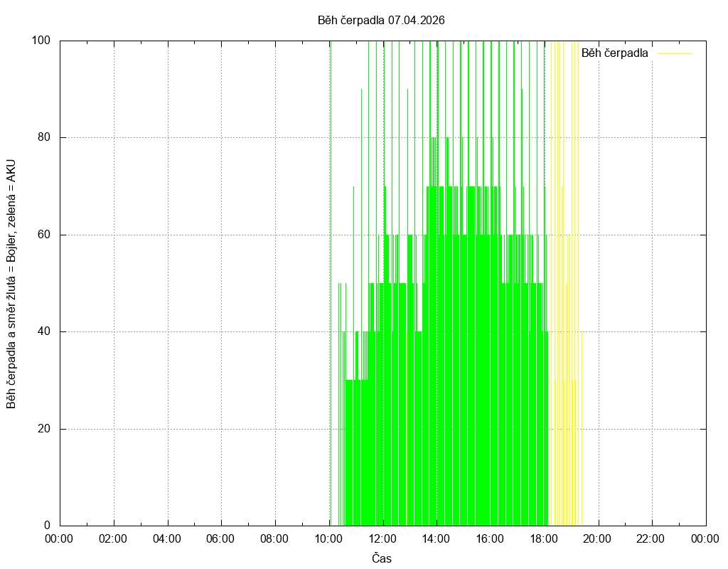Click the x-axis tick label '14:00'
Image resolution: width=728 pixels, height=569 pixels.
tap(436, 539)
